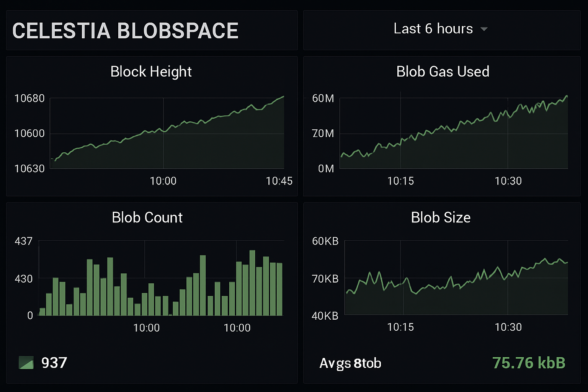Select the Blob Count panel title

coord(147,217)
